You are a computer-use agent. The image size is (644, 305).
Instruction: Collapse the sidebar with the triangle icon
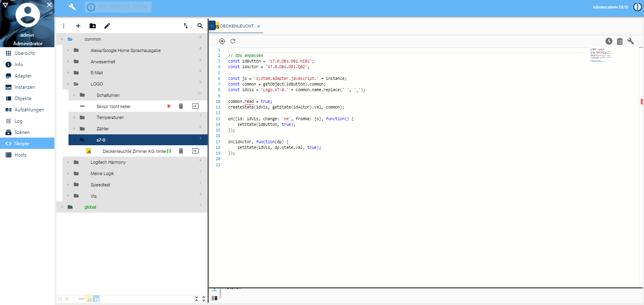(x=5, y=5)
